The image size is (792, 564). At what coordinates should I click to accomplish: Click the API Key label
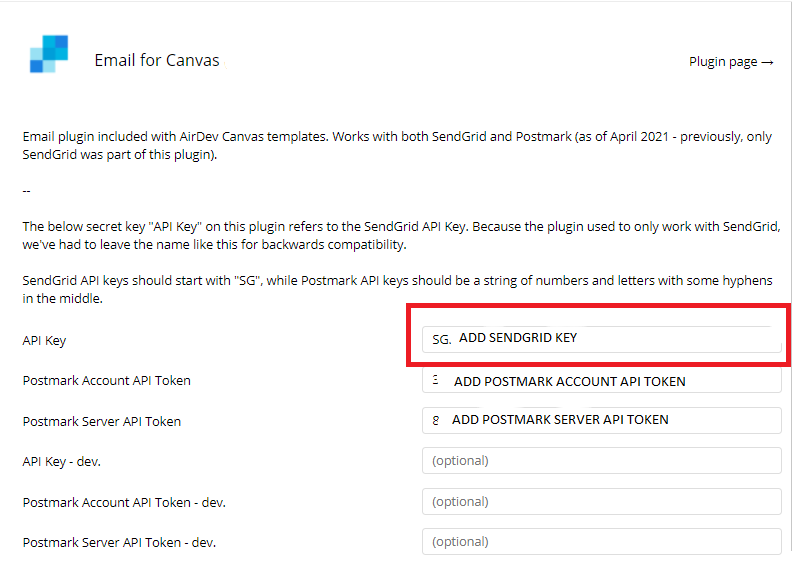click(x=44, y=341)
